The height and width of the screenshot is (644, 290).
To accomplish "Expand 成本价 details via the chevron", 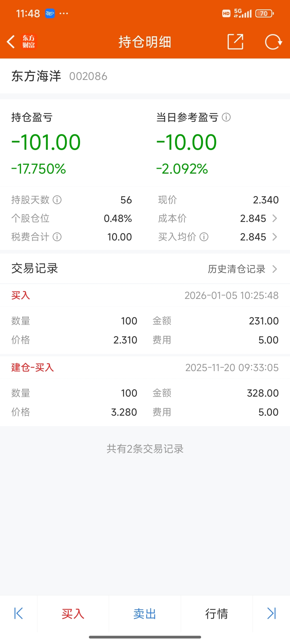I will point(274,218).
